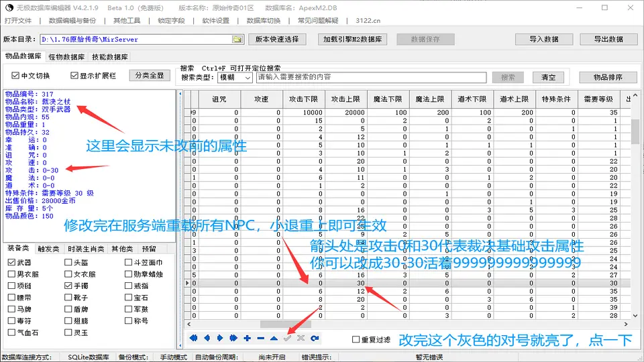Click scroll-right arrow of horizontal scrollbar
Viewport: 644px width, 362px height.
(x=626, y=324)
